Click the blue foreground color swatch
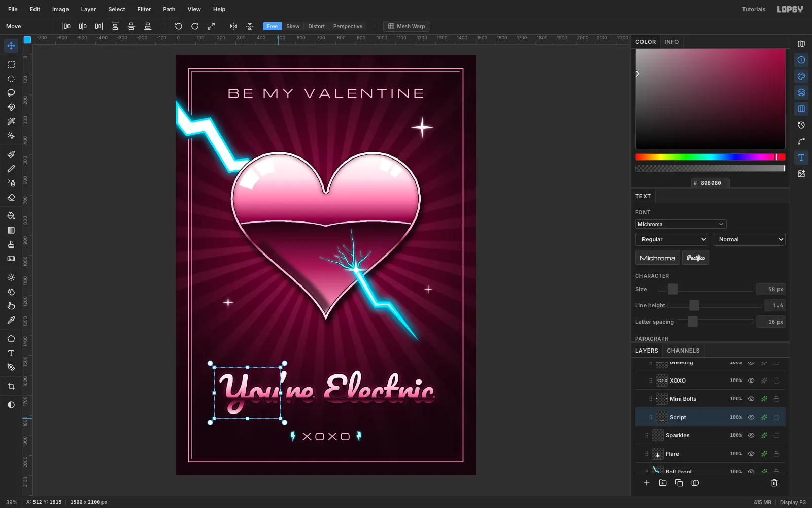Screen dimensions: 812x508 (x=27, y=39)
